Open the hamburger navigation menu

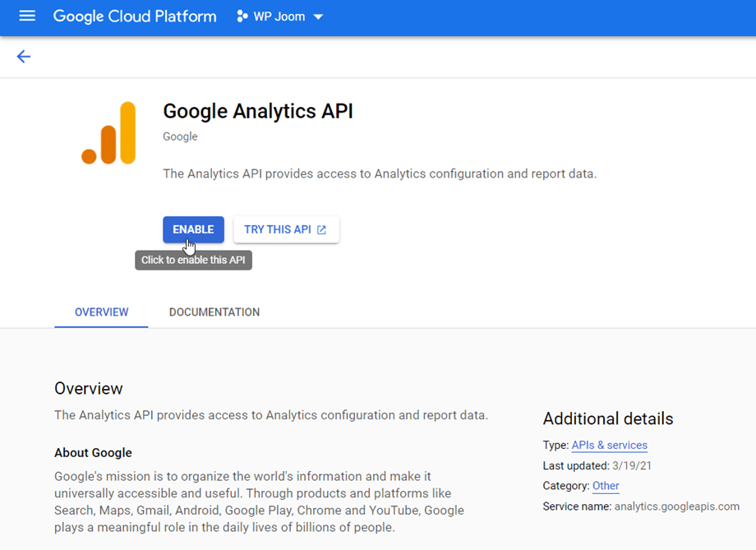(27, 16)
